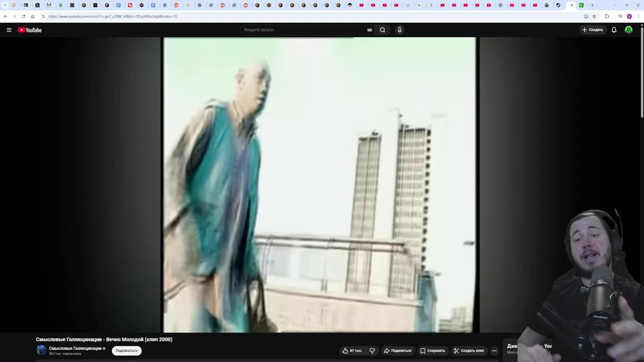Go to the YouTube home logo

click(x=30, y=30)
